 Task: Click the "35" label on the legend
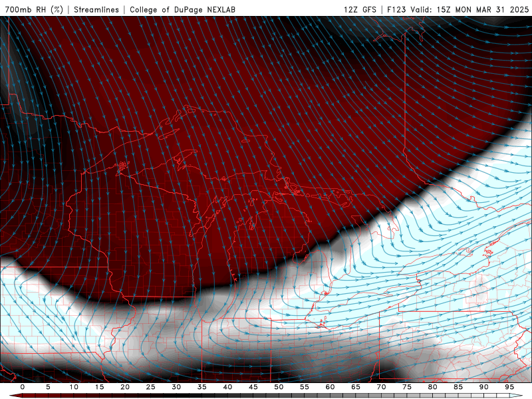point(202,387)
